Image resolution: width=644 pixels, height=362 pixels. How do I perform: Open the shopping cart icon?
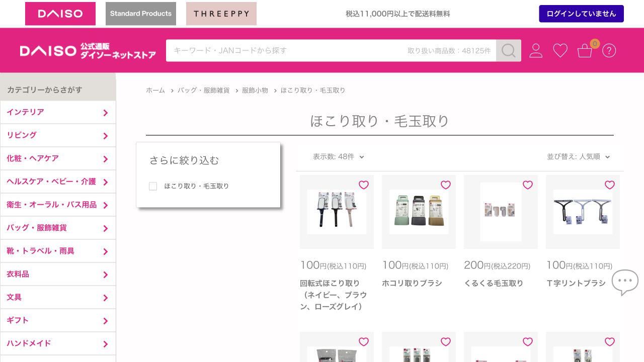click(585, 50)
